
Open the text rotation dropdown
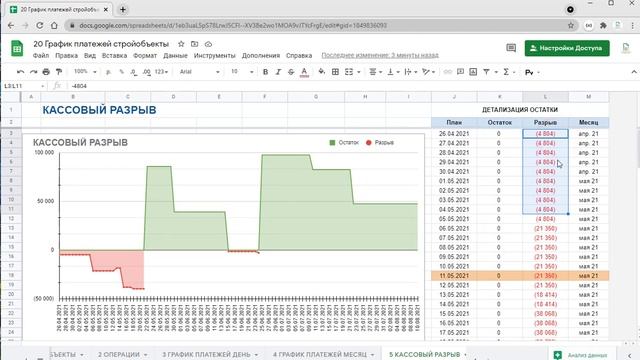pyautogui.click(x=428, y=72)
